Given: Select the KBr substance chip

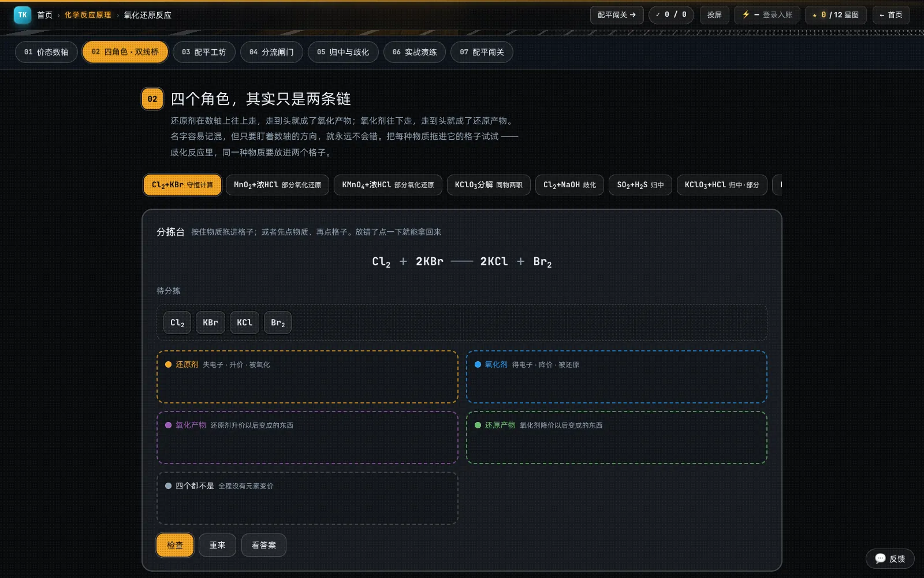Looking at the screenshot, I should coord(210,323).
